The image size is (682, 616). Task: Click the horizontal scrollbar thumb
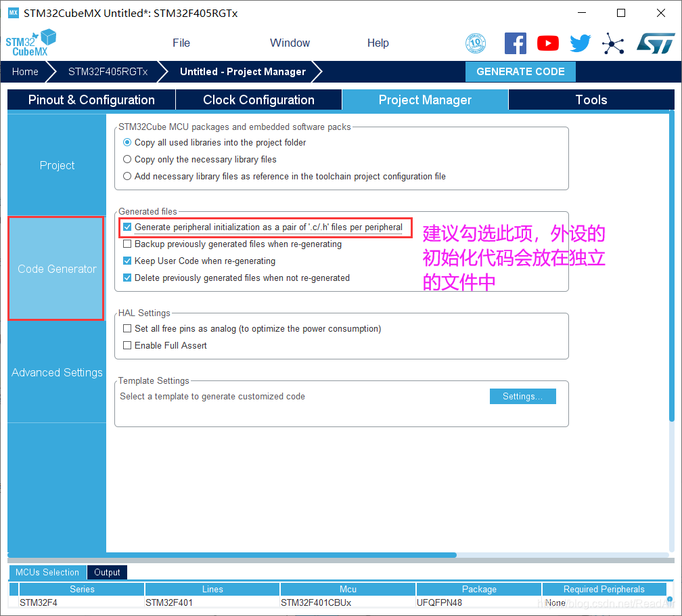tap(232, 555)
